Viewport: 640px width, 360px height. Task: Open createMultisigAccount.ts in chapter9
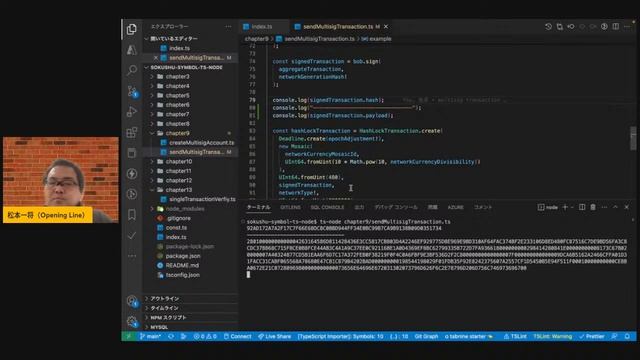click(x=201, y=142)
